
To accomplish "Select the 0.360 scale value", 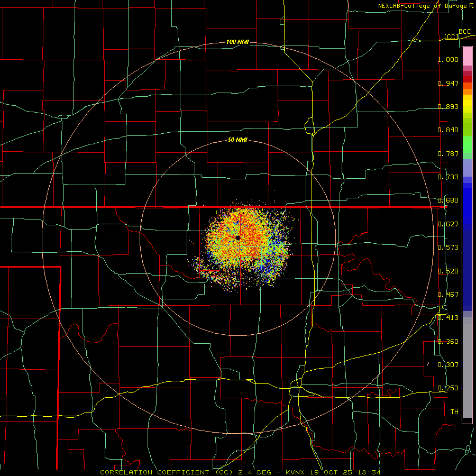I will (x=448, y=342).
